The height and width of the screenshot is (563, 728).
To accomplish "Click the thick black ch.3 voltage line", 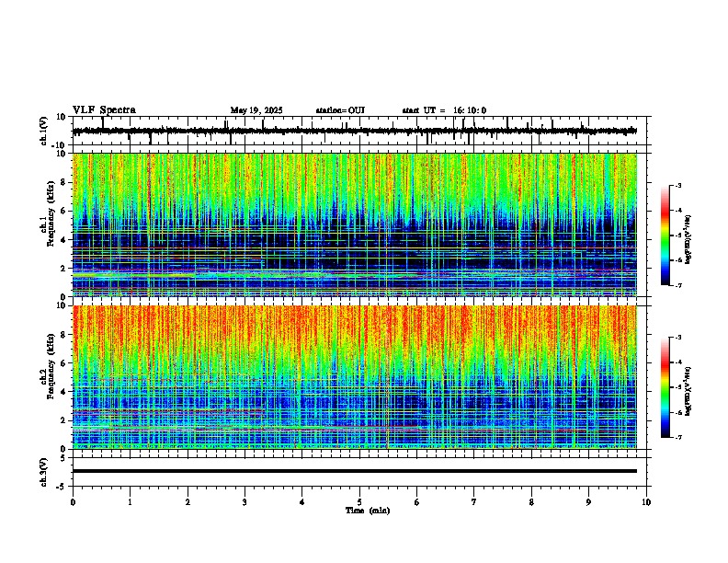I will coord(355,471).
